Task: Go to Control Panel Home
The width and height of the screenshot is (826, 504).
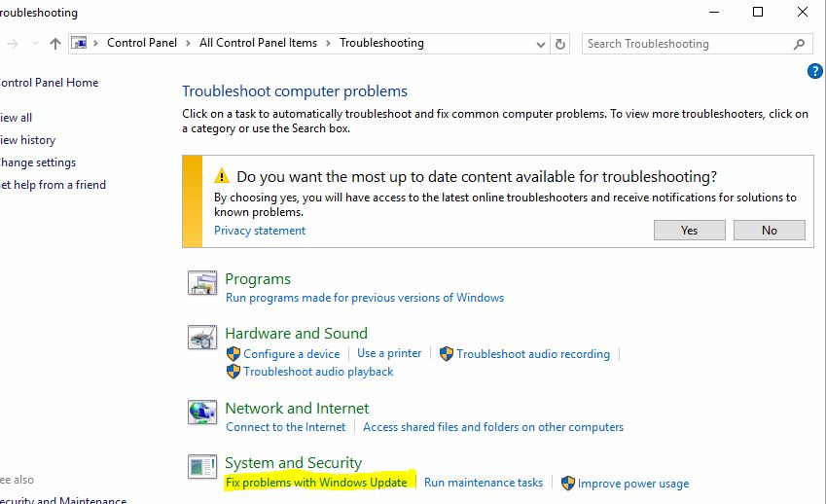Action: pos(49,83)
